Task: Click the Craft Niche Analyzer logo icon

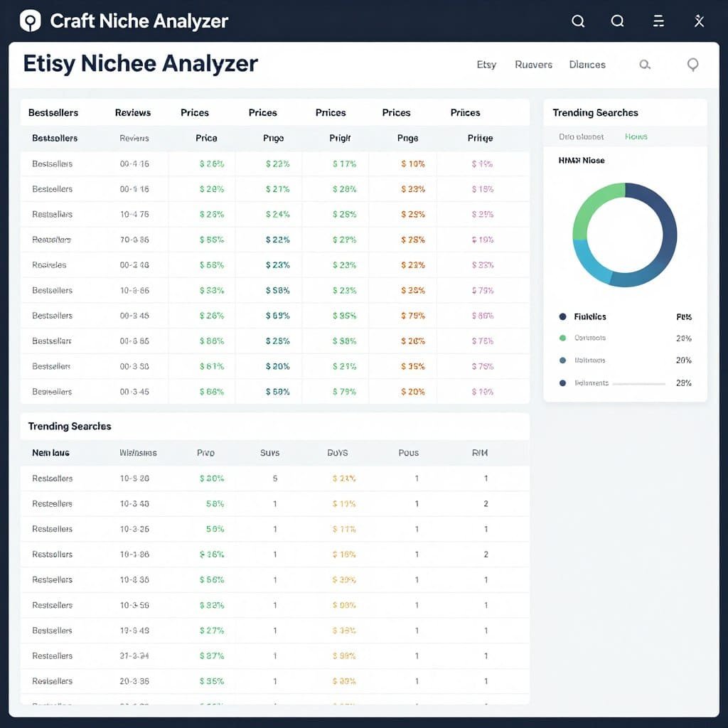Action: 30,21
